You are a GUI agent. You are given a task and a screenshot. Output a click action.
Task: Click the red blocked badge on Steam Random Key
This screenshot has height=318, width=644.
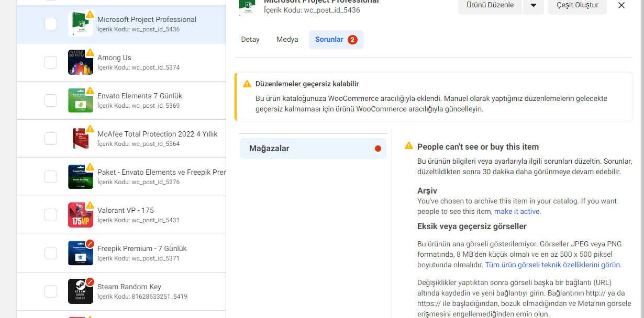[x=90, y=282]
